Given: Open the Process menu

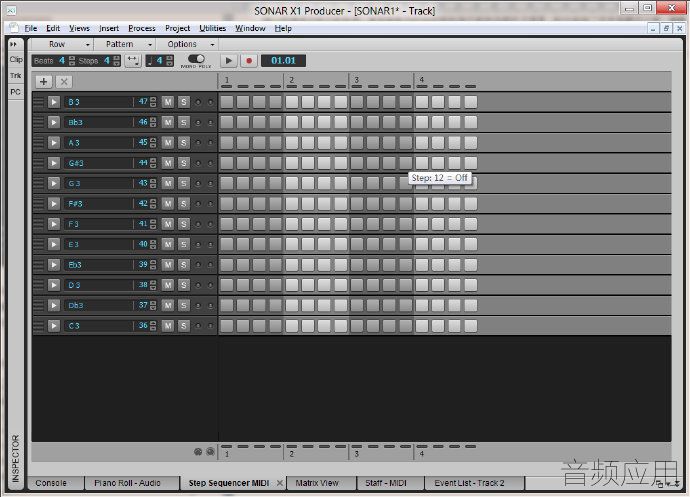Looking at the screenshot, I should [142, 28].
